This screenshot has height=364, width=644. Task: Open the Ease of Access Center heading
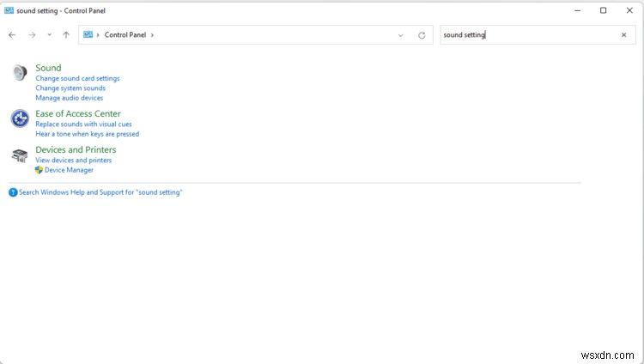click(78, 114)
